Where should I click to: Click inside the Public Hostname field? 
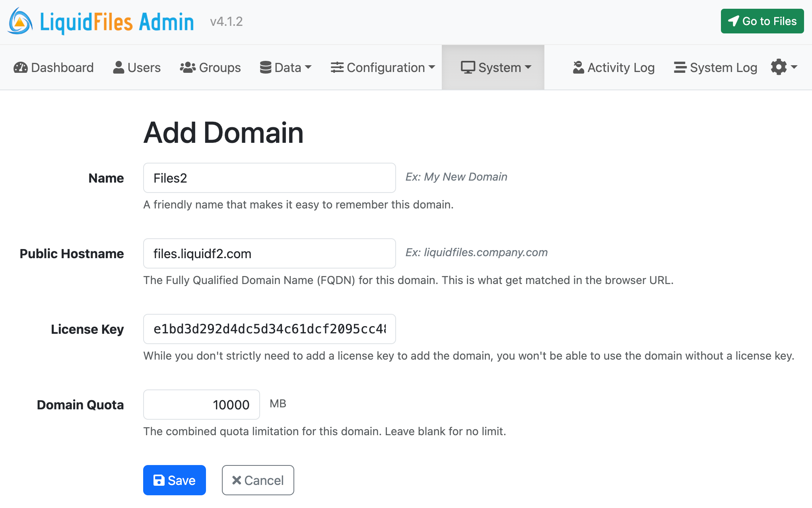269,253
